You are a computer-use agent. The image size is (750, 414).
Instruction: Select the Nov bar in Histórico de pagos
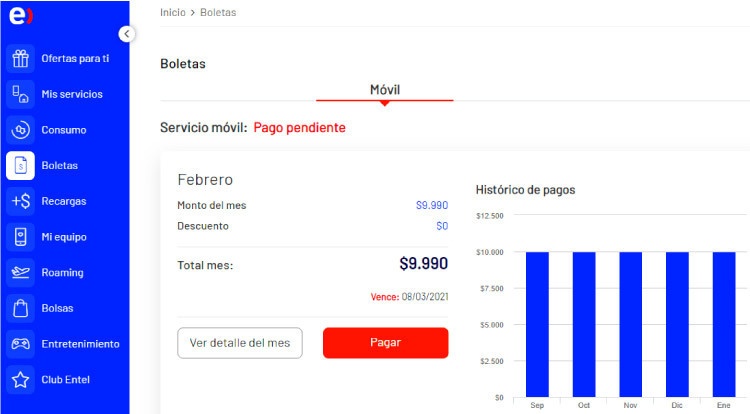(630, 324)
